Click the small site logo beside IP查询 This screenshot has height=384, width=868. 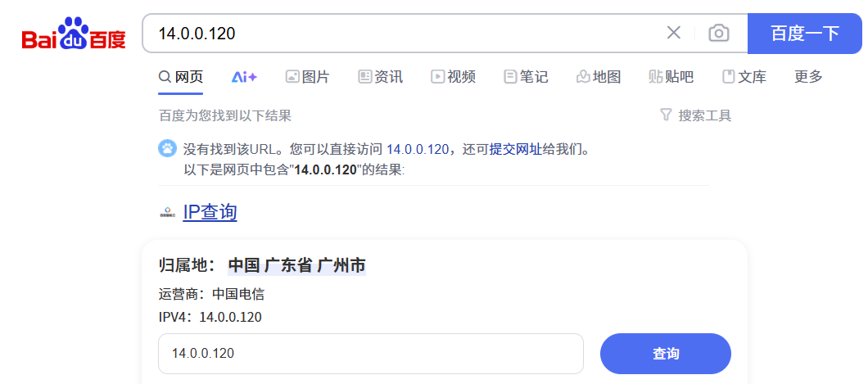coord(167,212)
